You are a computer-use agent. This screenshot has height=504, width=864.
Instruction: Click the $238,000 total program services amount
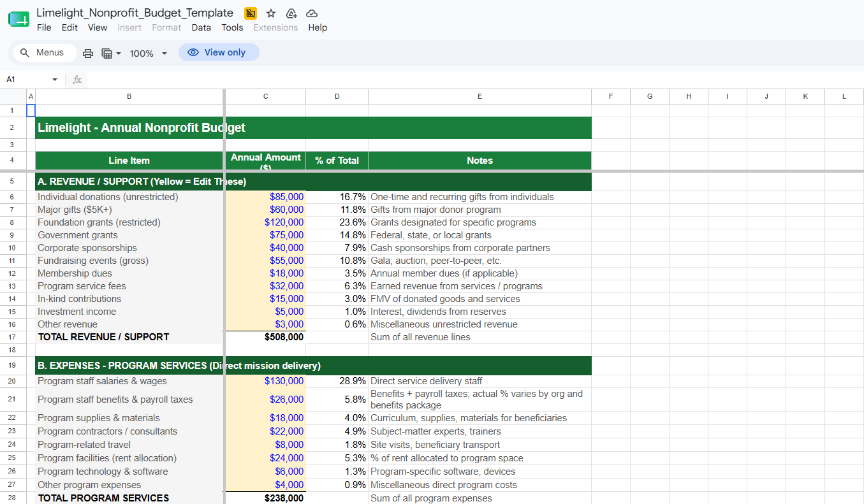(266, 498)
